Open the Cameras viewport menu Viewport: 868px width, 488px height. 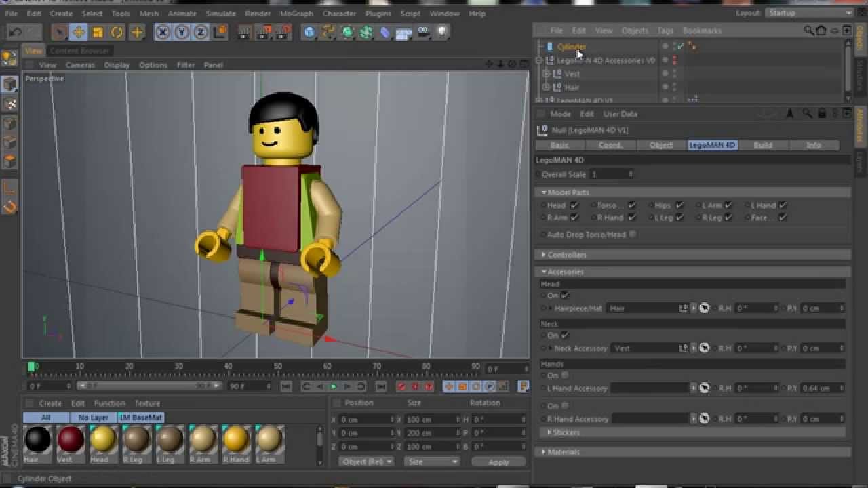tap(80, 65)
